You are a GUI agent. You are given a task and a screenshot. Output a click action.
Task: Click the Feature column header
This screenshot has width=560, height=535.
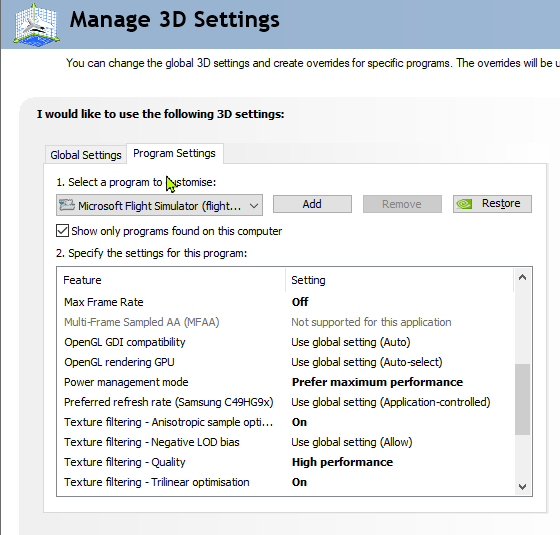click(x=171, y=280)
